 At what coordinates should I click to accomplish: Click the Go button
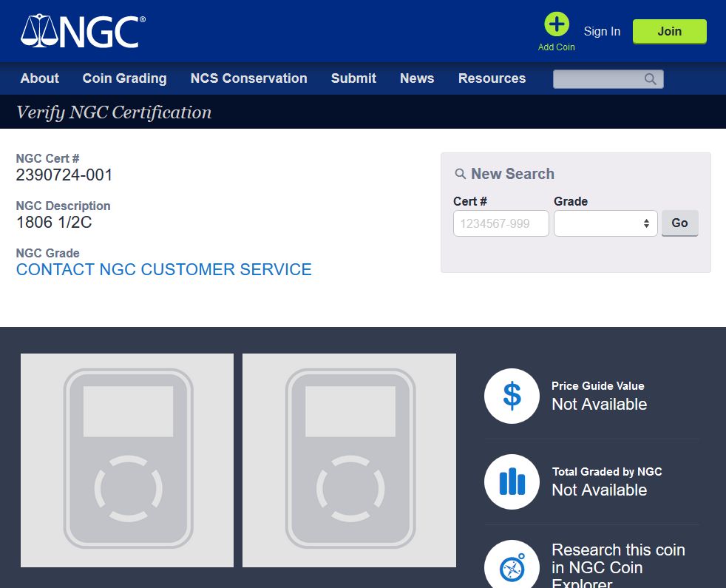pyautogui.click(x=679, y=223)
